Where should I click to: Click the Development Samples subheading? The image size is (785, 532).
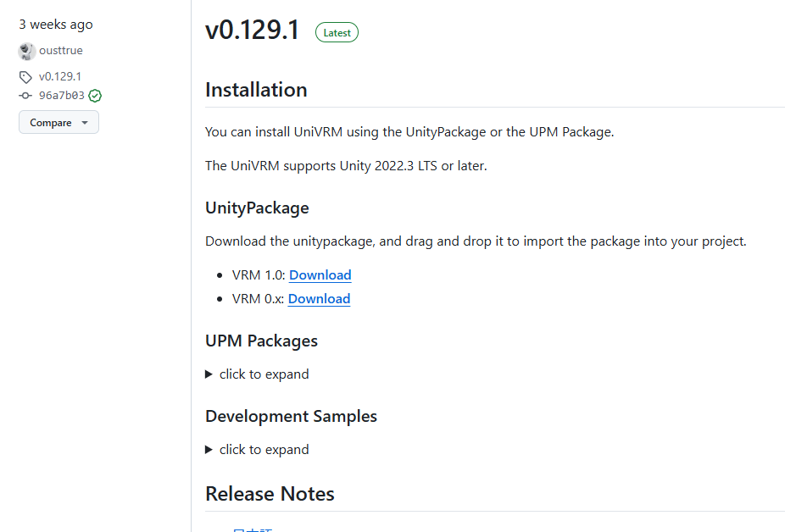point(291,417)
